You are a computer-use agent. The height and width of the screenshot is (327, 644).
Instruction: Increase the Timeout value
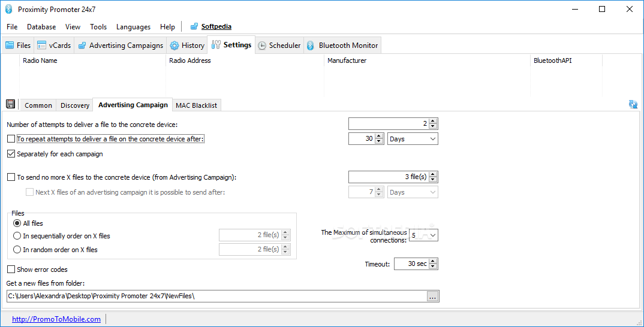click(x=434, y=261)
